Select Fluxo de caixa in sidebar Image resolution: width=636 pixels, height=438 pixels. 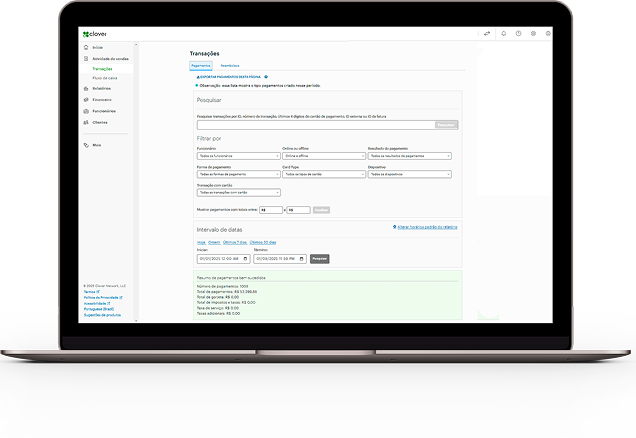point(105,78)
